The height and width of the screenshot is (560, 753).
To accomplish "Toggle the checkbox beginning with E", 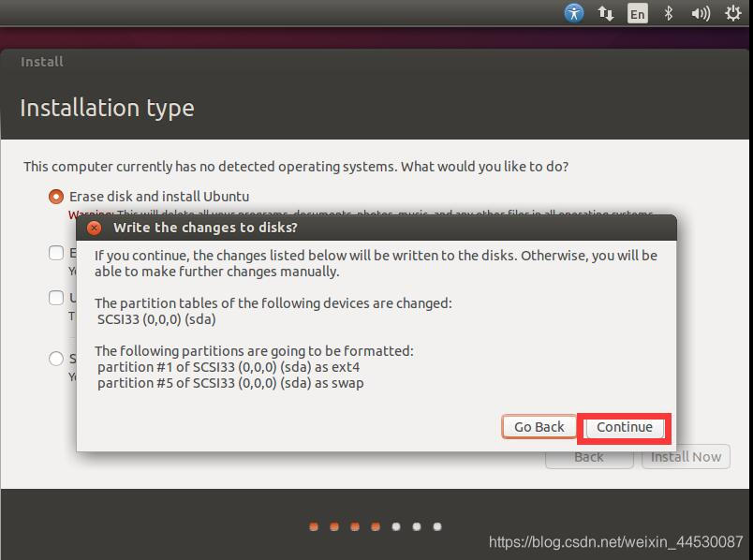I will 56,253.
